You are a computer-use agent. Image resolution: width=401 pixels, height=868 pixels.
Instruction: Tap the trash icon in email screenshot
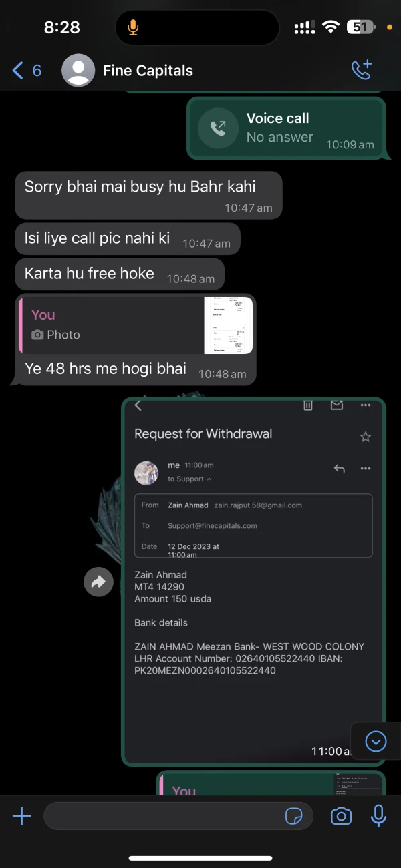[308, 405]
